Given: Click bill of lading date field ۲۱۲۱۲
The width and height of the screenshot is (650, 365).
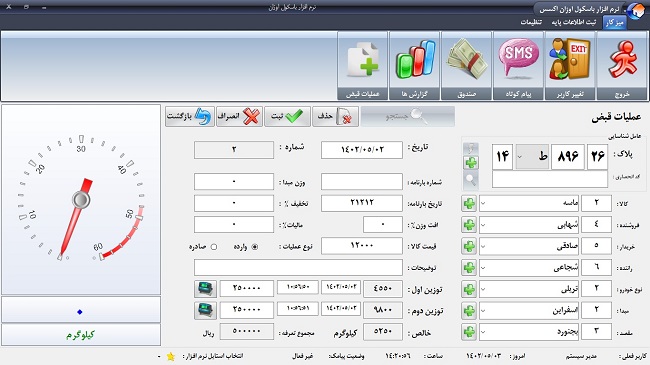Looking at the screenshot, I should (x=361, y=203).
